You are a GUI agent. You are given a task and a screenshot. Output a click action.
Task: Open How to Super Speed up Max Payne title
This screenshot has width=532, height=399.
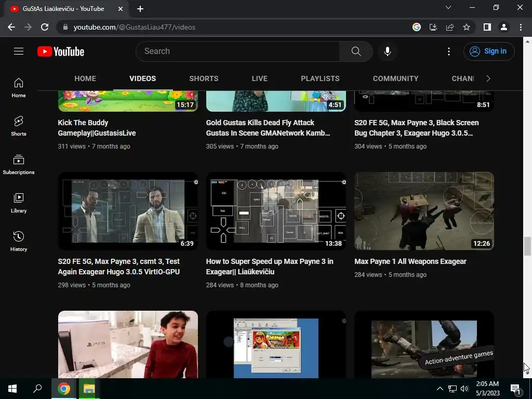270,267
